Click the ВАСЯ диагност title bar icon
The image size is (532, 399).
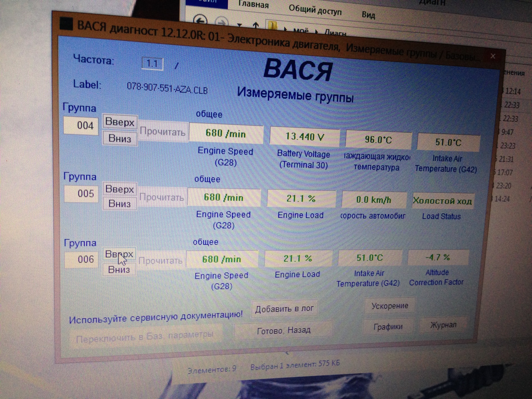tap(66, 24)
